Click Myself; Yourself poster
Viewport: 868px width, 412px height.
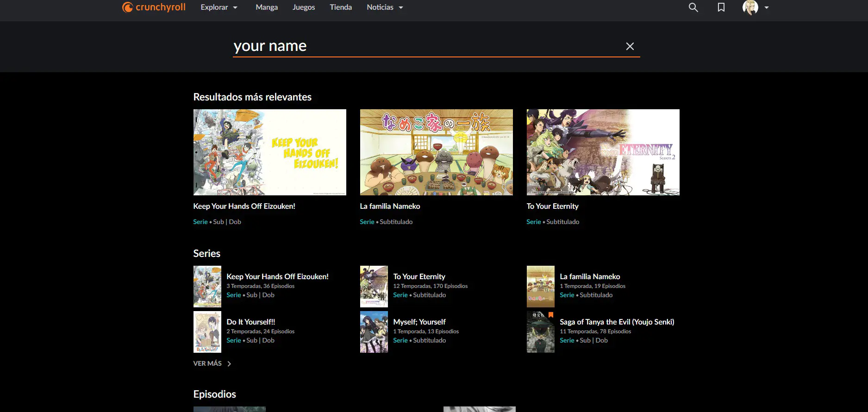[x=374, y=332]
